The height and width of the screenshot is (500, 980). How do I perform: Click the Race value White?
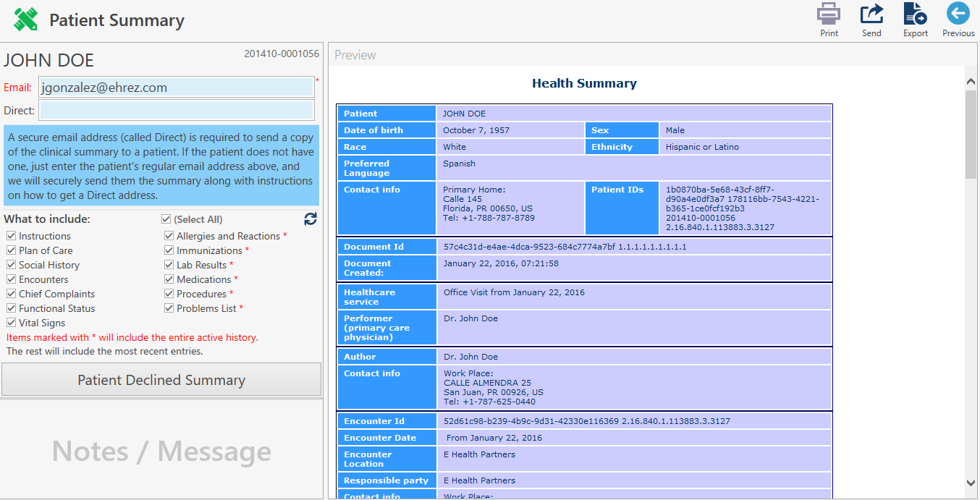[x=455, y=147]
